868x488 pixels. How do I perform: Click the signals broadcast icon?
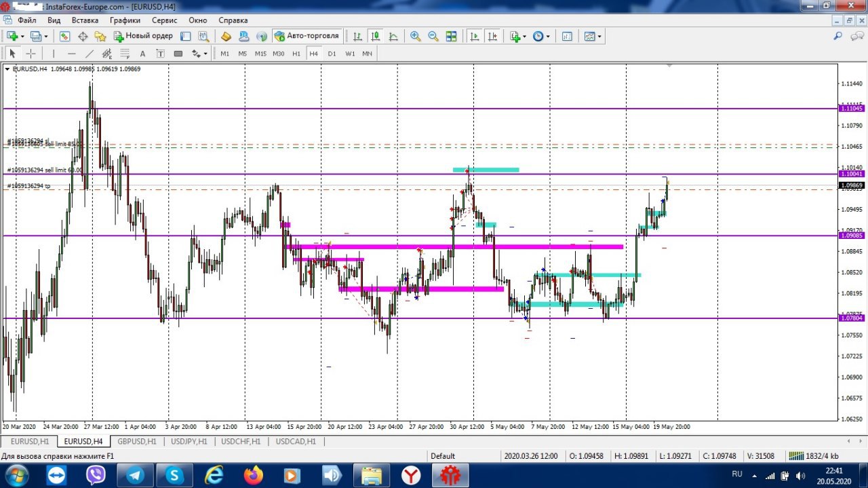click(x=261, y=36)
